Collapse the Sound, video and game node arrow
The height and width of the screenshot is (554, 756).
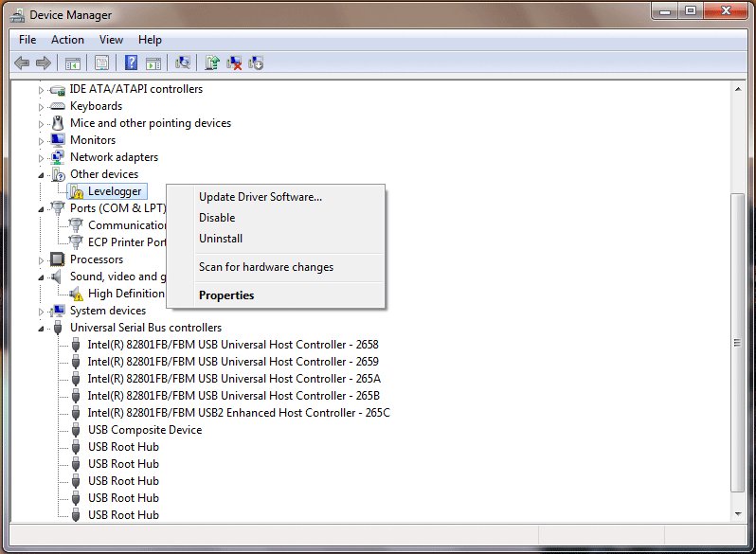[41, 277]
